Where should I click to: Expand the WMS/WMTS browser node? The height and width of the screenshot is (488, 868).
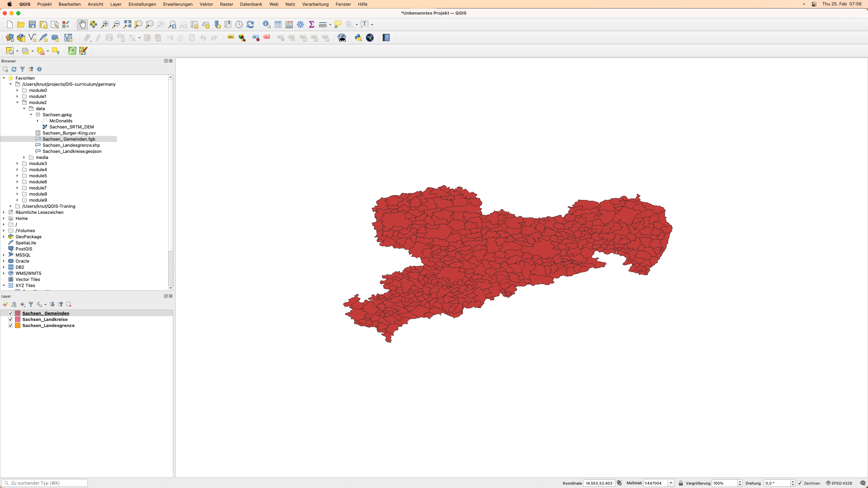tap(4, 273)
